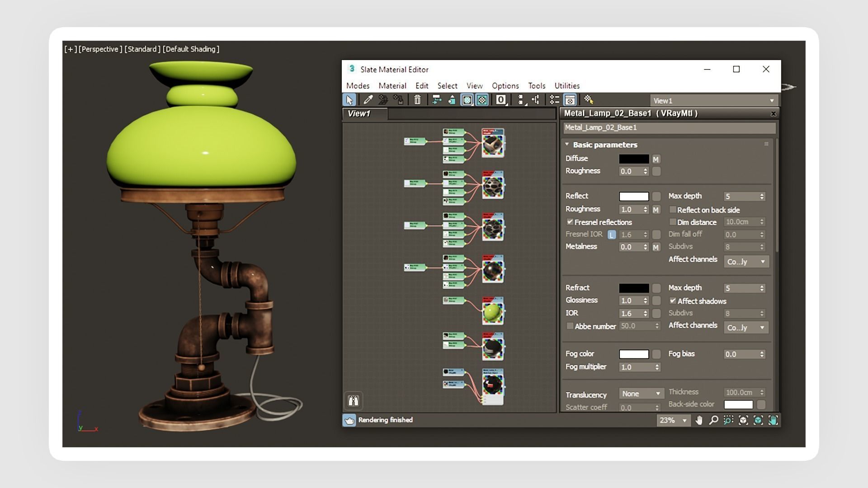The width and height of the screenshot is (868, 488).
Task: Disable the Fresnel reflections checkbox
Action: pyautogui.click(x=570, y=222)
